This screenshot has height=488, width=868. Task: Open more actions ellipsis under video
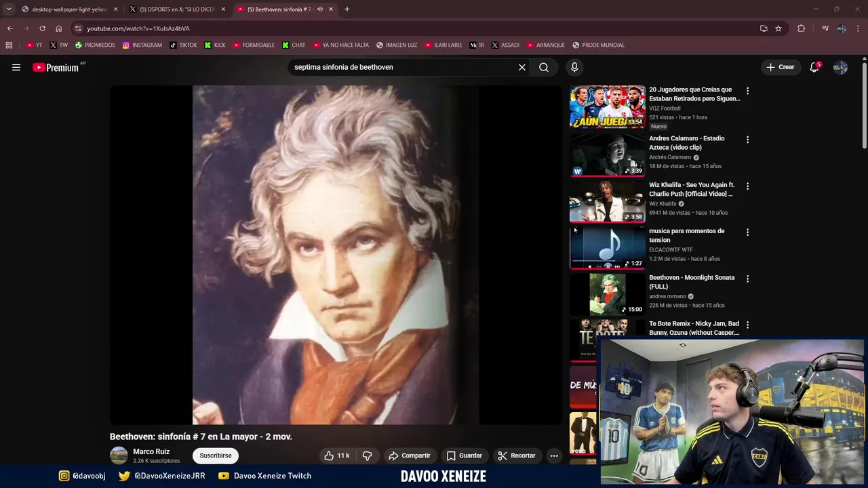pyautogui.click(x=554, y=455)
